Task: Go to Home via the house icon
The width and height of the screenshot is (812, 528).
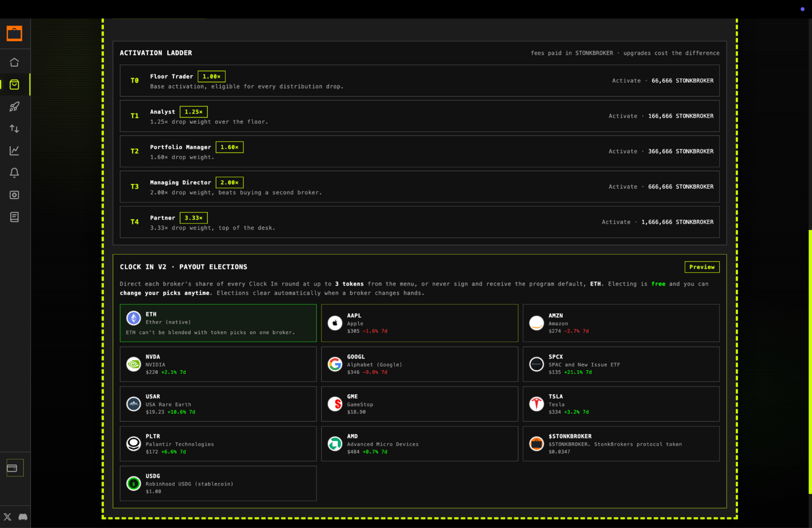Action: (14, 62)
